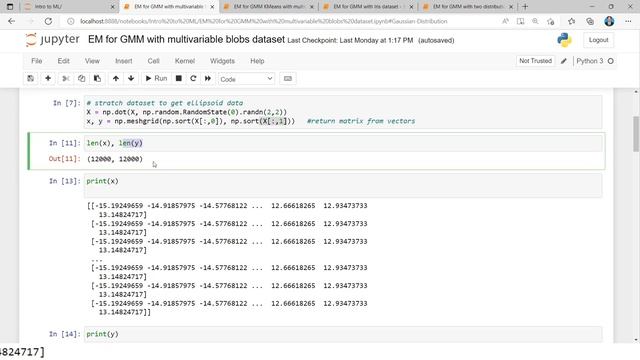Open the File menu

click(37, 61)
